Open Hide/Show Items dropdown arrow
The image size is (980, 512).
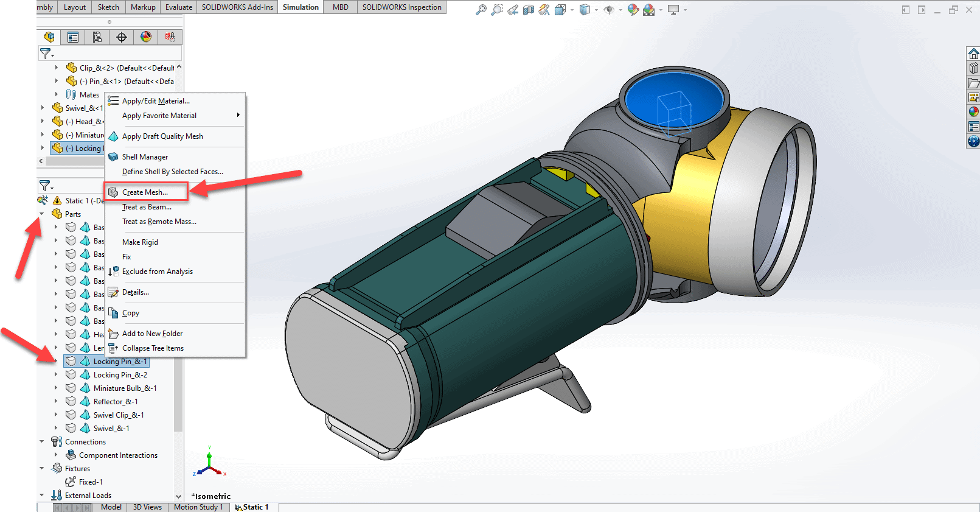(x=620, y=10)
